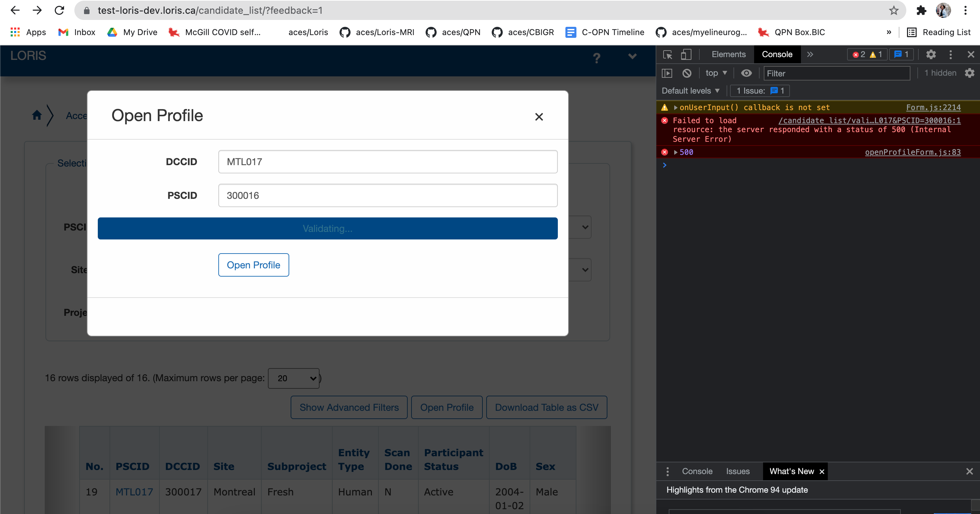Open the Default levels dropdown
Viewport: 980px width, 514px height.
click(x=690, y=90)
